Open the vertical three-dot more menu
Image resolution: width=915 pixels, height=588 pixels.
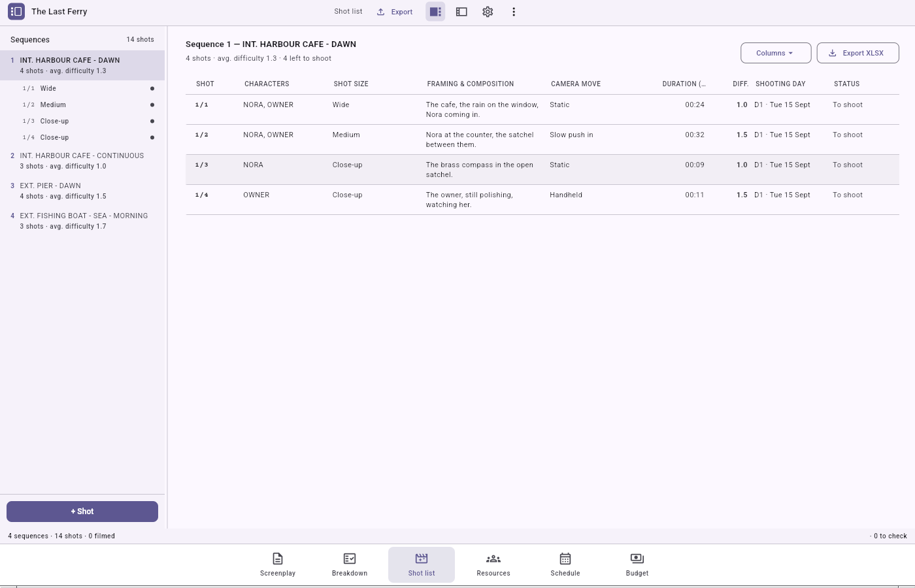tap(514, 12)
